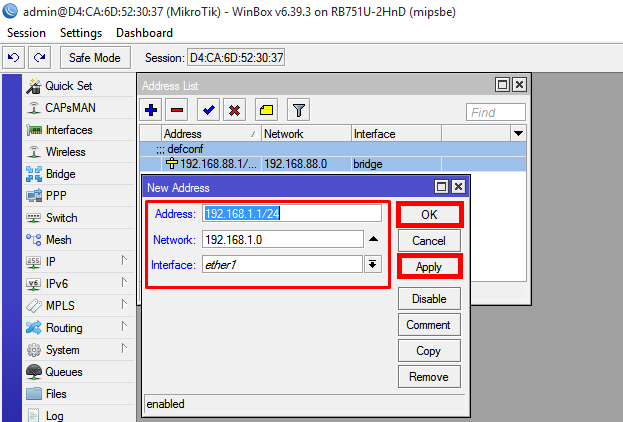The height and width of the screenshot is (422, 623).
Task: Open Bridge in the sidebar
Action: click(x=79, y=174)
